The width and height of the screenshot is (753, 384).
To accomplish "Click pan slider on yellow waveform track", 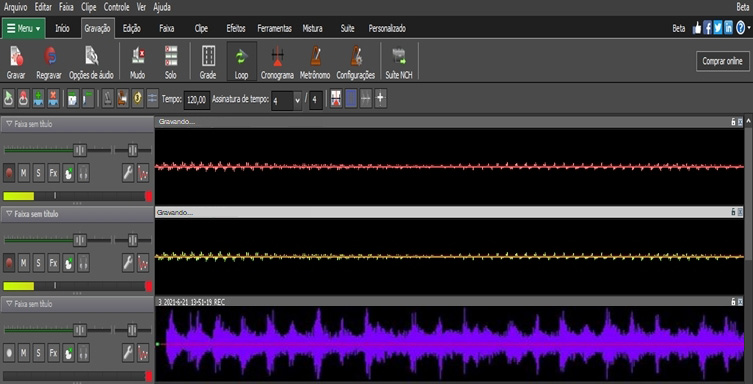I will coord(133,240).
